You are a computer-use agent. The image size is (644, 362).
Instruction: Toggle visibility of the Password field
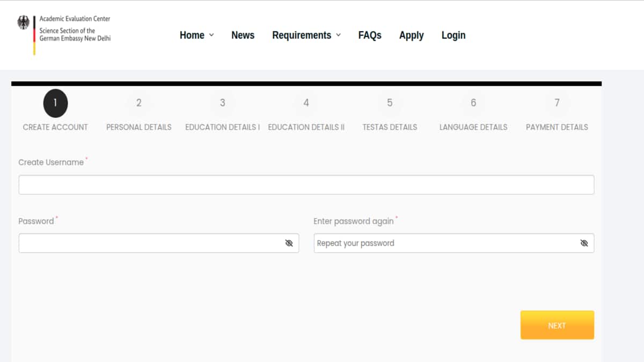click(x=289, y=243)
